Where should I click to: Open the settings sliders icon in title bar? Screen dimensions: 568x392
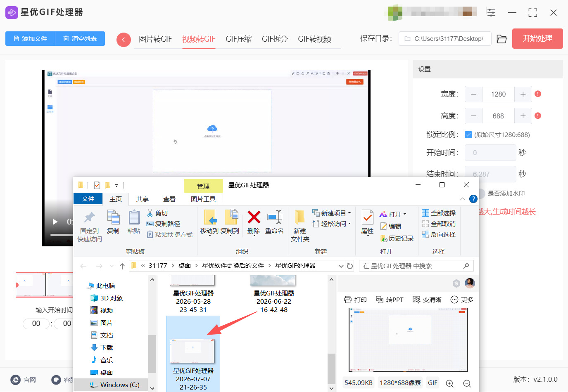click(491, 12)
